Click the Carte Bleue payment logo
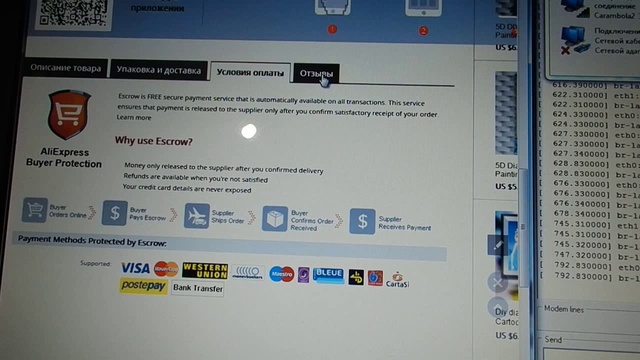 click(x=329, y=275)
